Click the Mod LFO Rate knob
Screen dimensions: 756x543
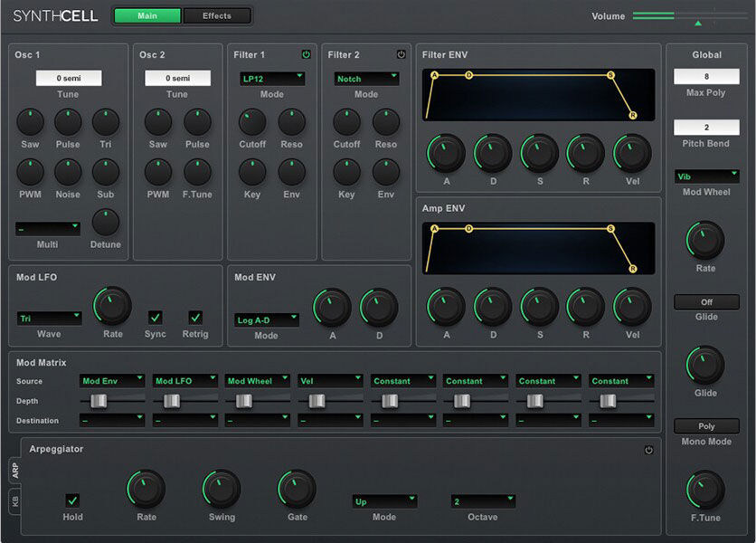pyautogui.click(x=112, y=307)
